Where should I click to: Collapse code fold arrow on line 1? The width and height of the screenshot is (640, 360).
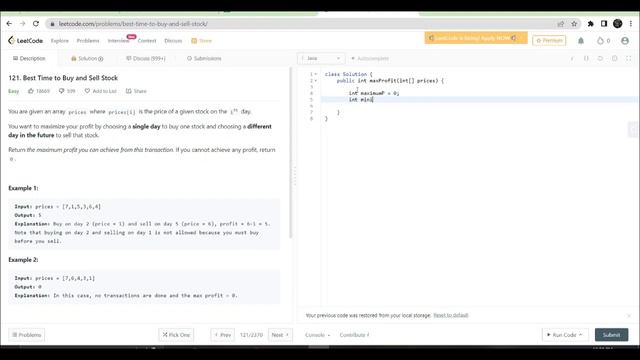click(316, 74)
